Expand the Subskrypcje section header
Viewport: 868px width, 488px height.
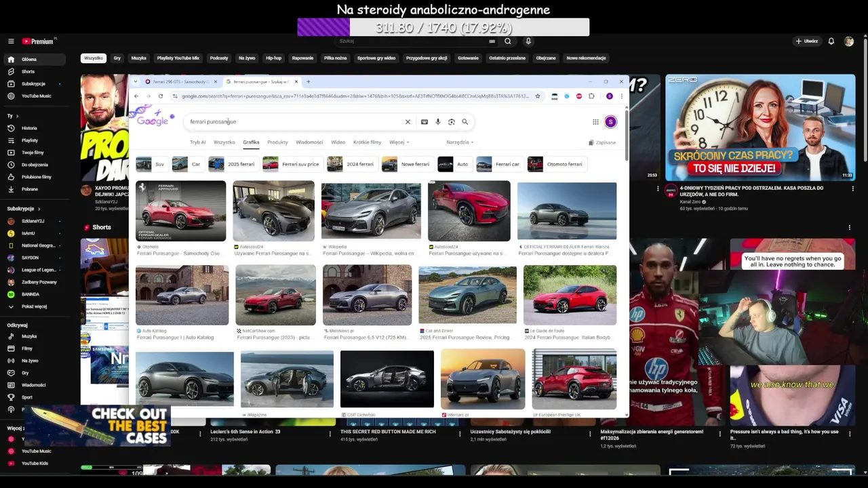[x=24, y=209]
